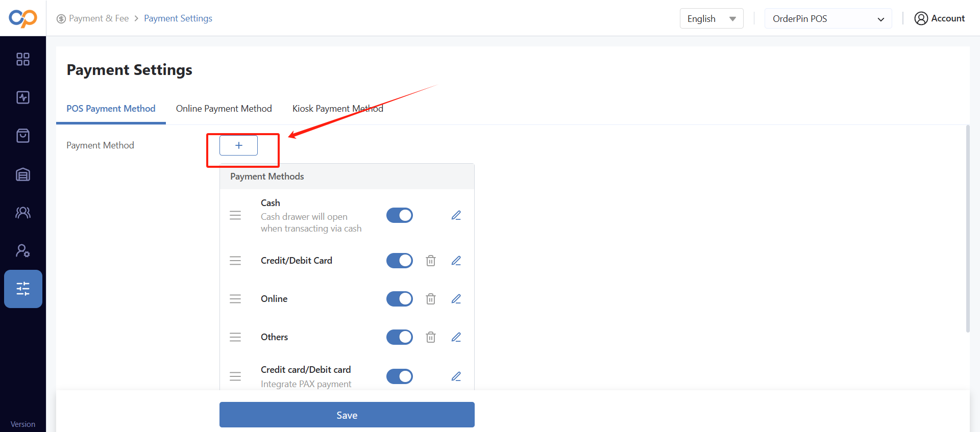Image resolution: width=980 pixels, height=432 pixels.
Task: Turn off the Online payment toggle
Action: (400, 299)
